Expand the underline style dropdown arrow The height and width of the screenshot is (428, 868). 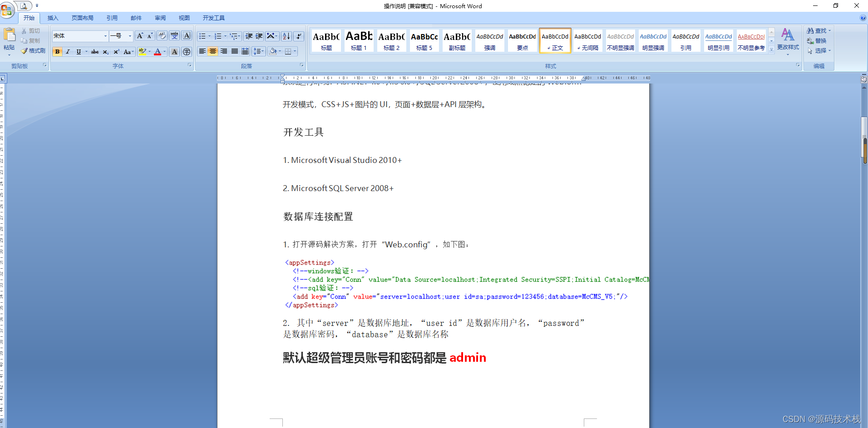click(86, 52)
